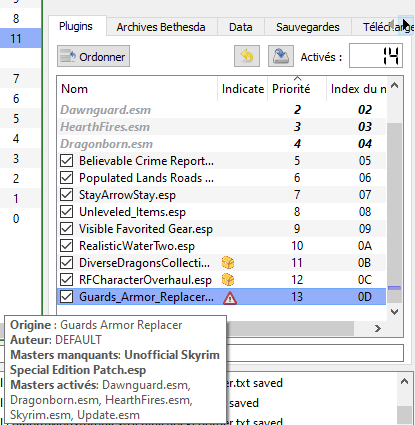The image size is (415, 425).
Task: Click the Guards_Armor_Replacer warning triangle icon
Action: [230, 297]
